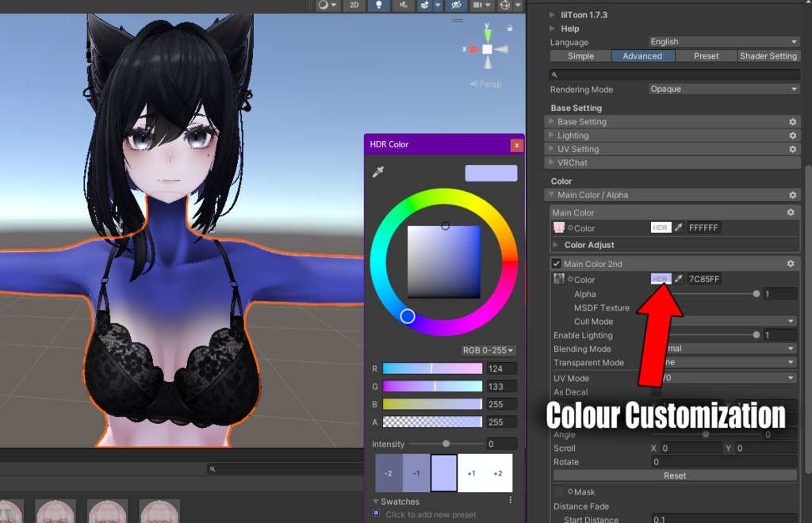Toggle scene visibility with the crossed eye icon
This screenshot has width=812, height=523.
[454, 5]
